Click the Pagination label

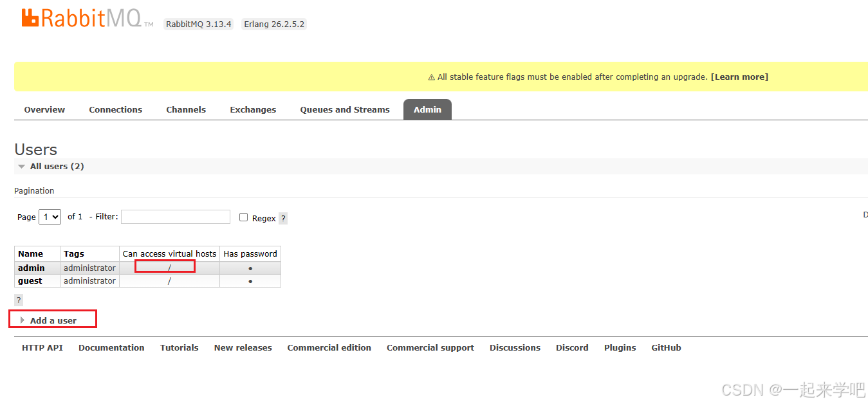pyautogui.click(x=34, y=191)
